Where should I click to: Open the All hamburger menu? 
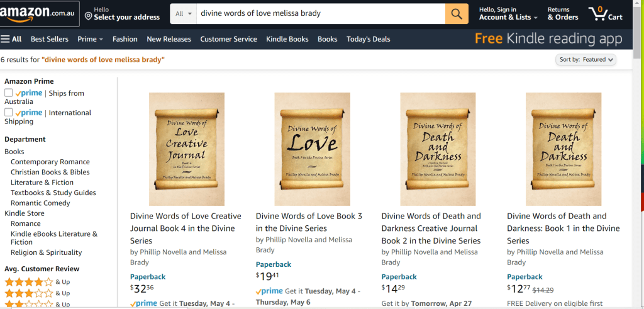point(11,39)
